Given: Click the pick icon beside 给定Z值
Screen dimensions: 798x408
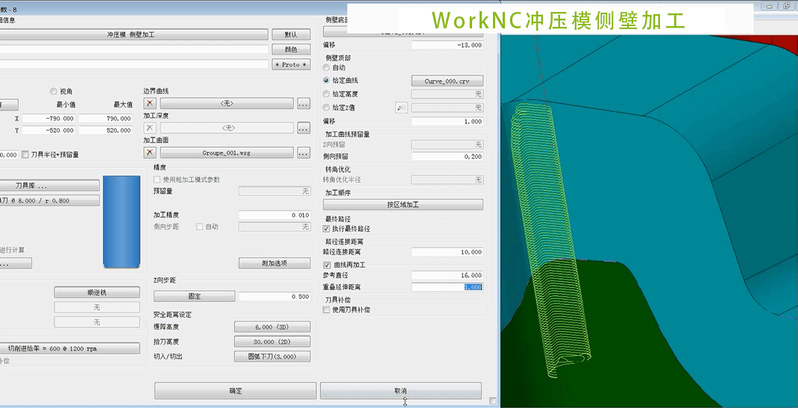Looking at the screenshot, I should (x=401, y=108).
